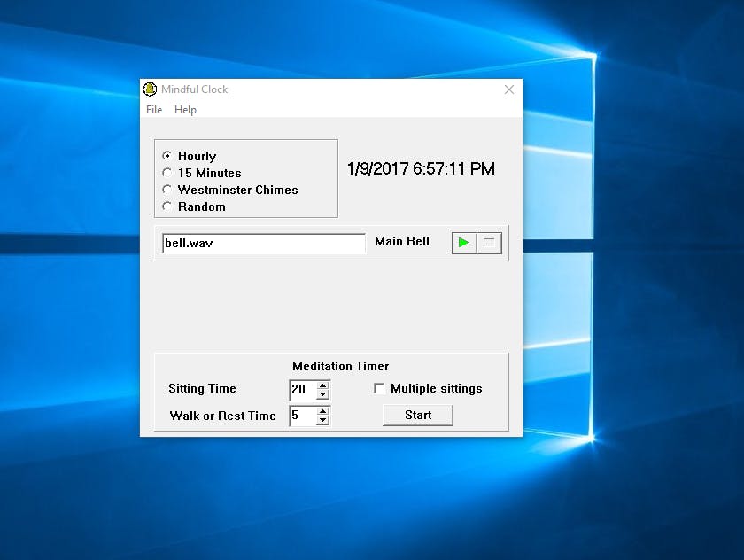Close the Mindful Clock window
744x560 pixels.
[x=509, y=89]
